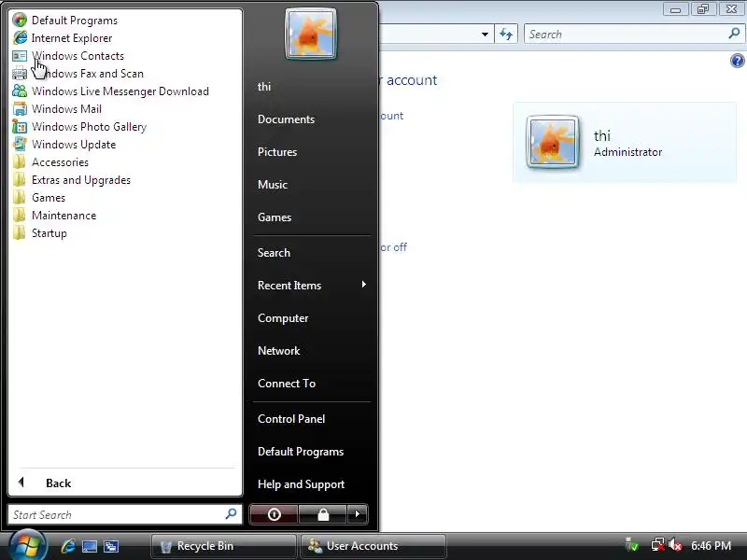Expand the Games folder in programs list

pyautogui.click(x=49, y=198)
